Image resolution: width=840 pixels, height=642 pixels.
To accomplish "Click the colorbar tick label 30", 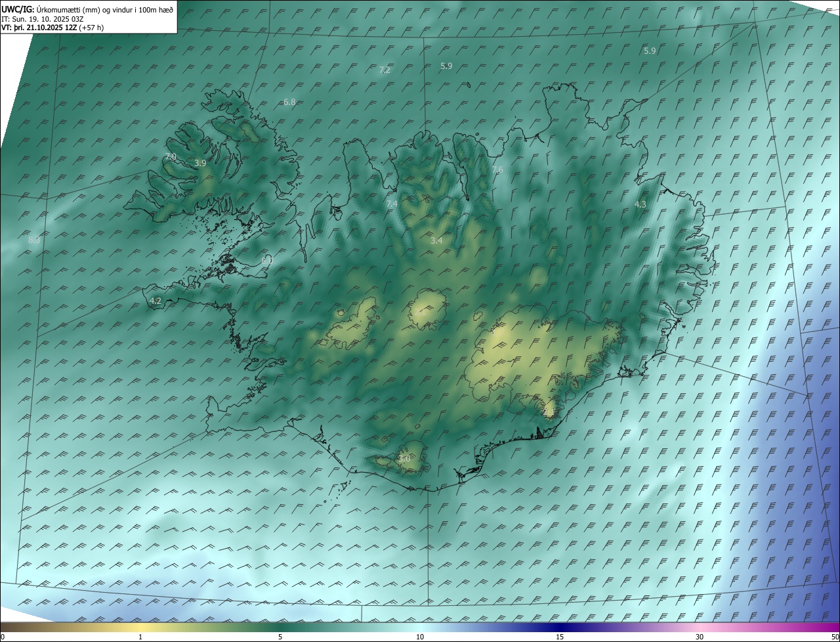I will click(x=700, y=637).
